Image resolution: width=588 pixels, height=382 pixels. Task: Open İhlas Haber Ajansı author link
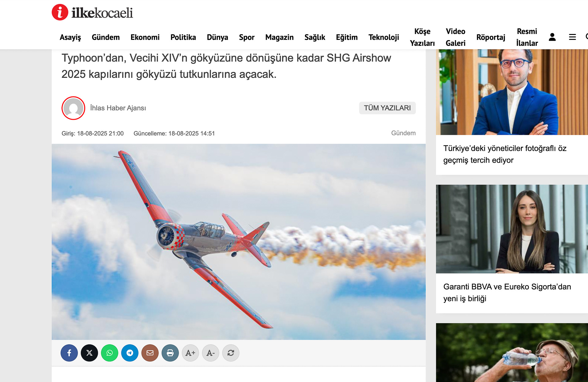[x=118, y=108]
